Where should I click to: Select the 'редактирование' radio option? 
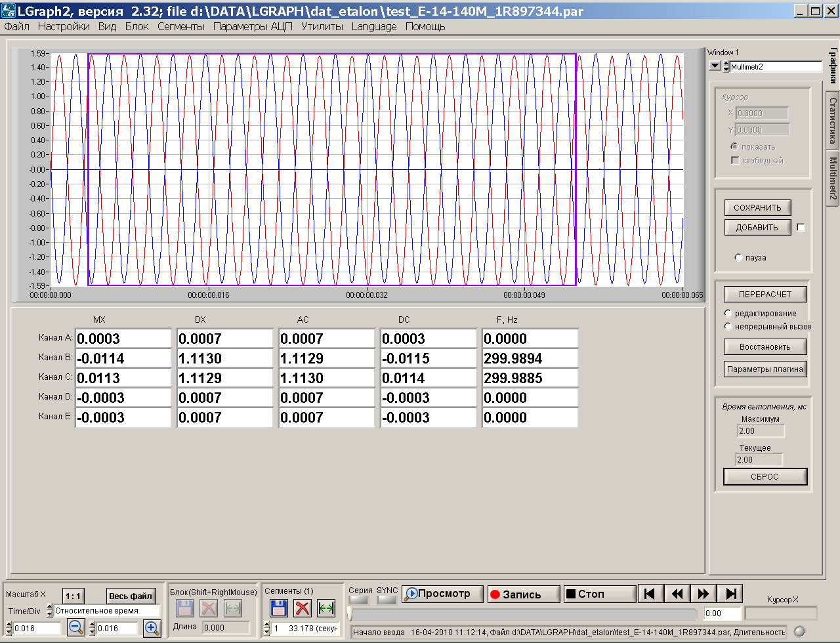[728, 314]
